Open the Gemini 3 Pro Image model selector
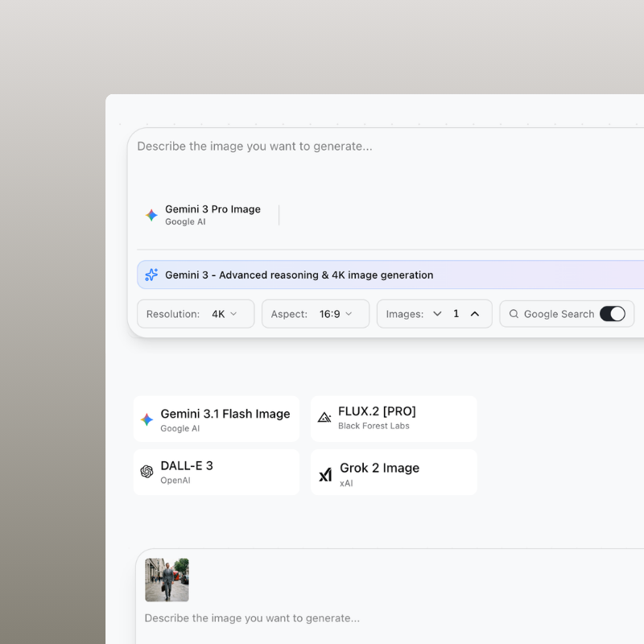Viewport: 644px width, 644px height. tap(204, 215)
